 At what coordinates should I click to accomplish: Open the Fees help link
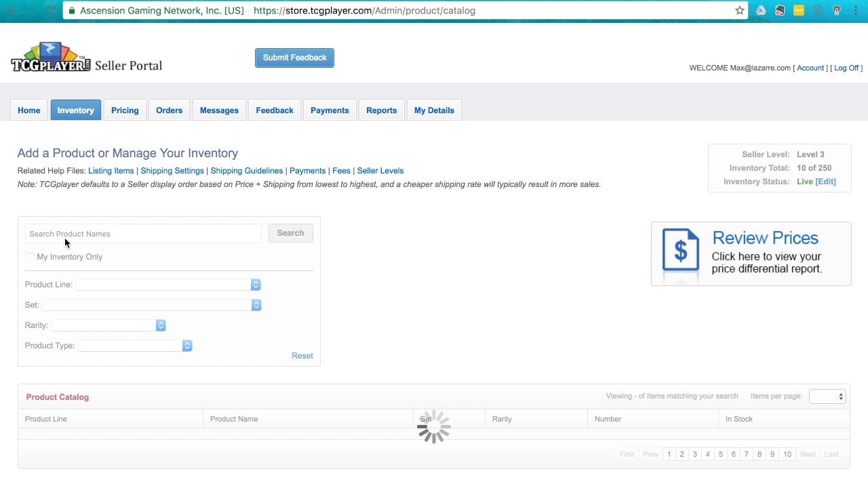pyautogui.click(x=342, y=171)
